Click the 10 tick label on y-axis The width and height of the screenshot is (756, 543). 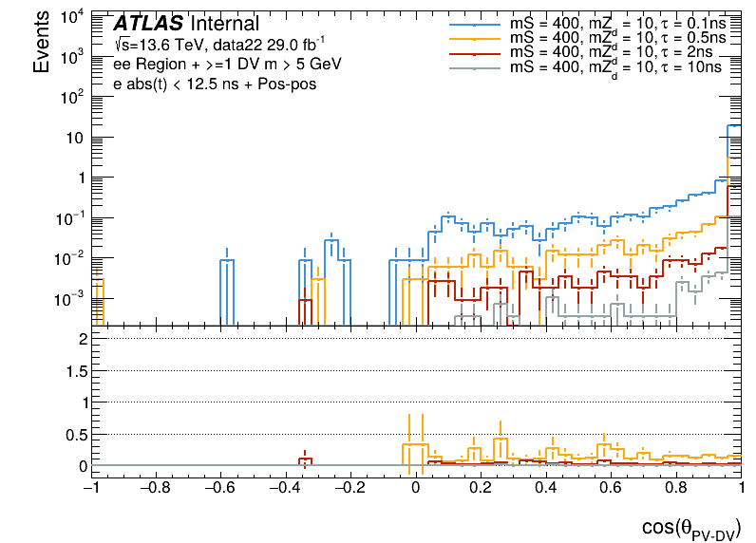coord(73,138)
